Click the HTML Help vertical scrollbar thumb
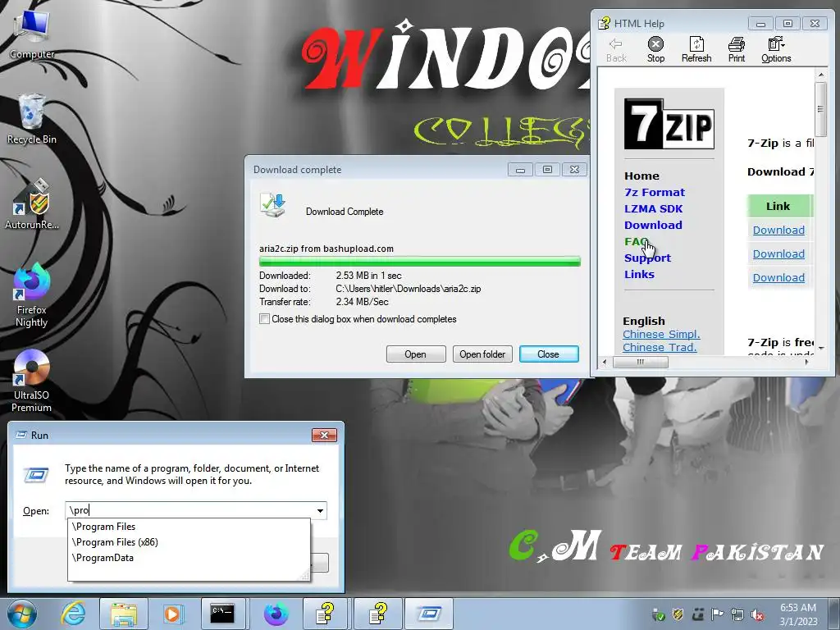Image resolution: width=840 pixels, height=630 pixels. [820, 109]
